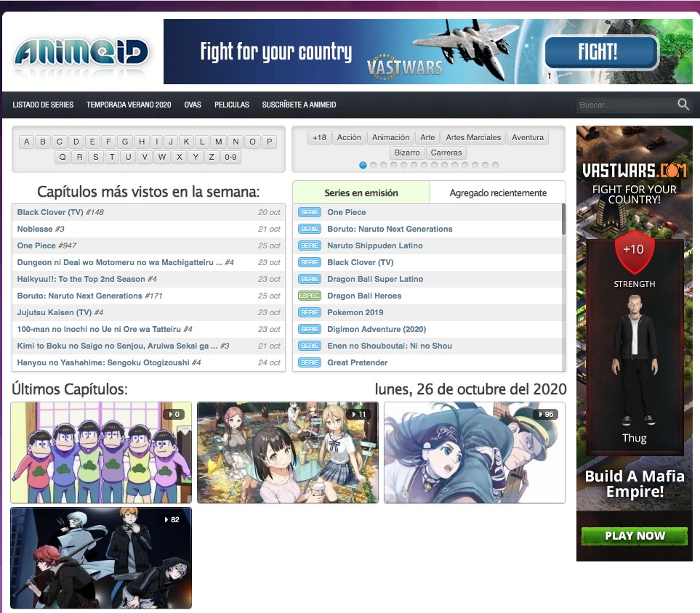
Task: Filter series by letter W
Action: 162,157
